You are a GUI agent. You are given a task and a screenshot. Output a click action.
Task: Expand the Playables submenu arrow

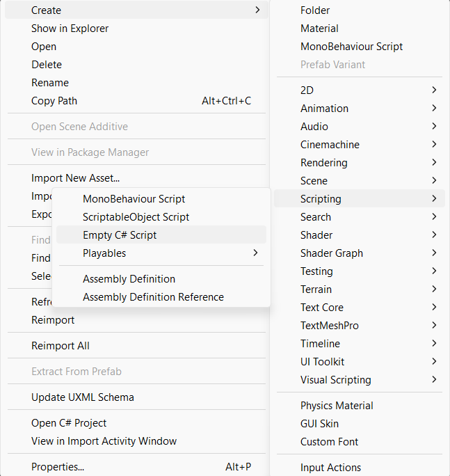(x=255, y=253)
